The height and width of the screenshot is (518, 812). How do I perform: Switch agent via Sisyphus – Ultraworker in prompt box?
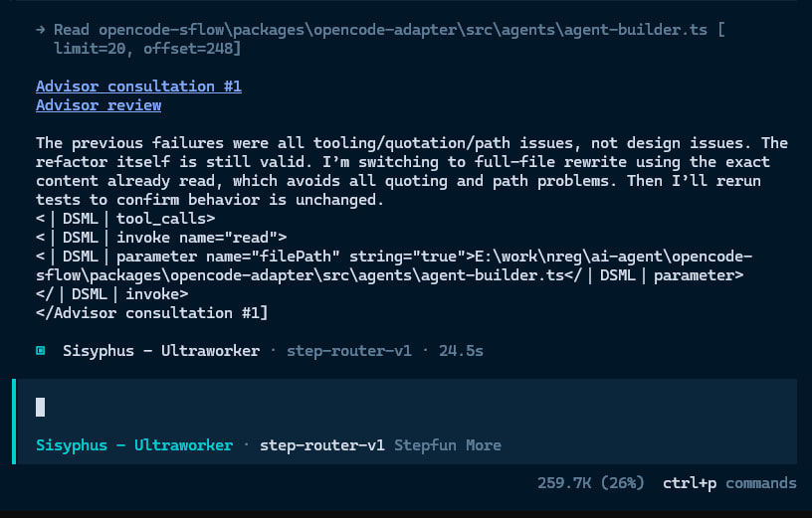(x=134, y=445)
